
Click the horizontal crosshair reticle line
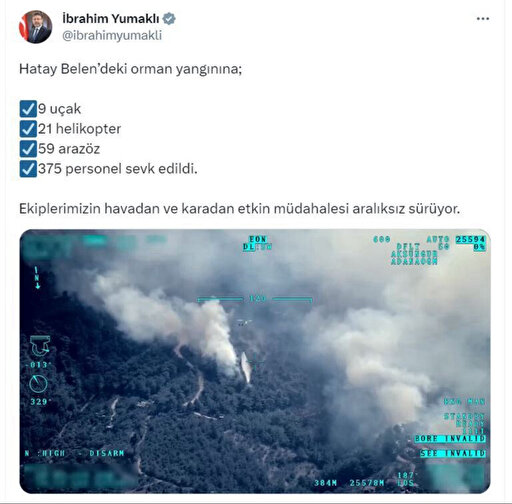(255, 299)
